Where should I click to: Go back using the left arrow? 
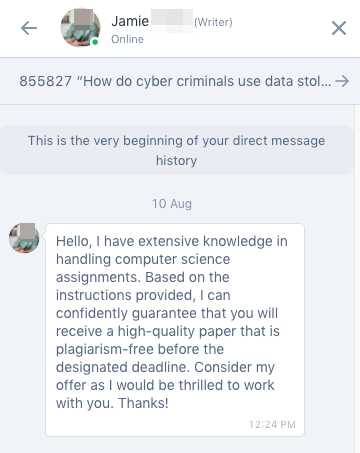[x=29, y=28]
